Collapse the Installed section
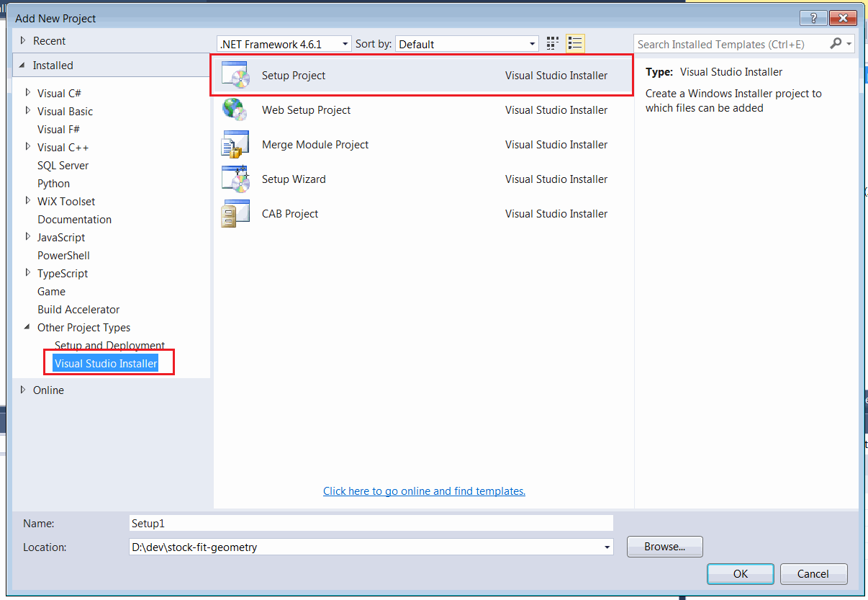Viewport: 868px width, 600px height. (x=23, y=65)
